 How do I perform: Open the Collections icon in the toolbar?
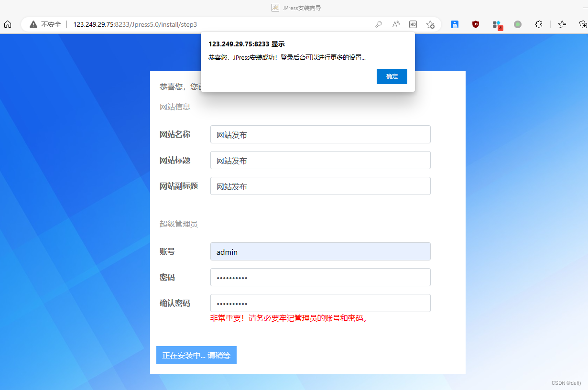point(582,24)
